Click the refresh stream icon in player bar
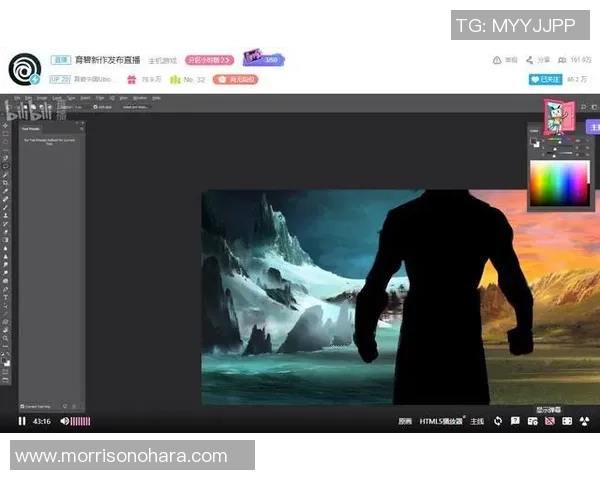 tap(497, 421)
